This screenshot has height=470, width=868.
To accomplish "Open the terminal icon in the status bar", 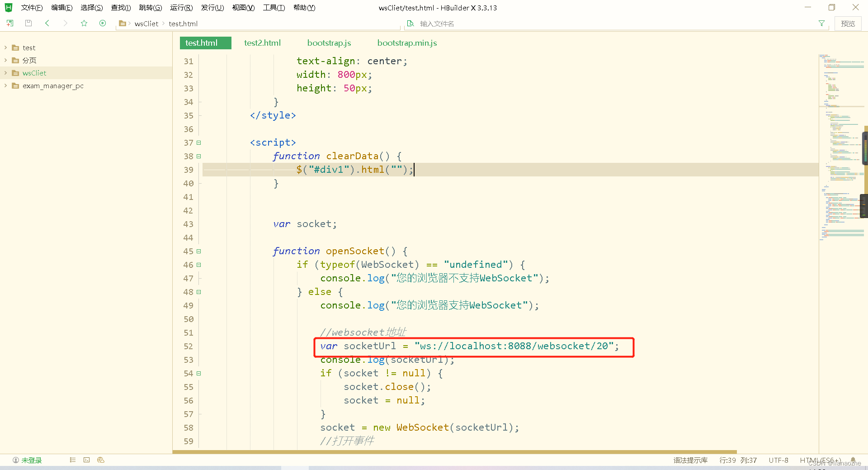I will tap(86, 460).
